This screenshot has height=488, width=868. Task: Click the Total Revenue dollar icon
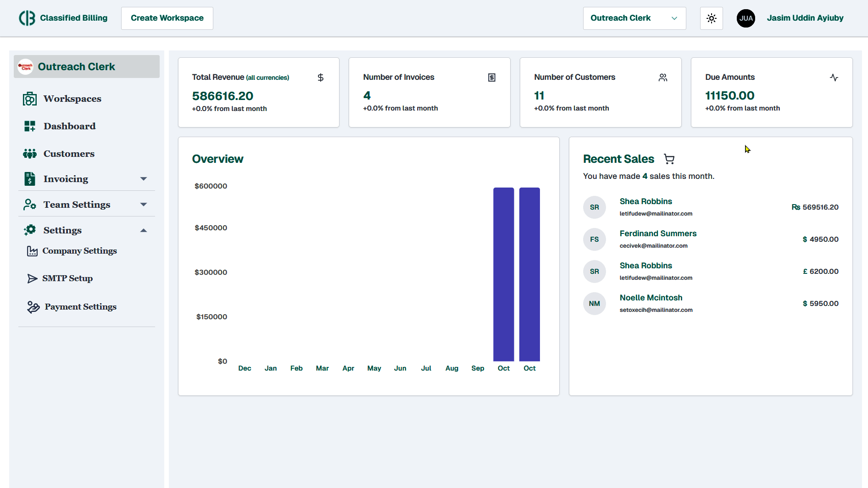click(x=320, y=77)
